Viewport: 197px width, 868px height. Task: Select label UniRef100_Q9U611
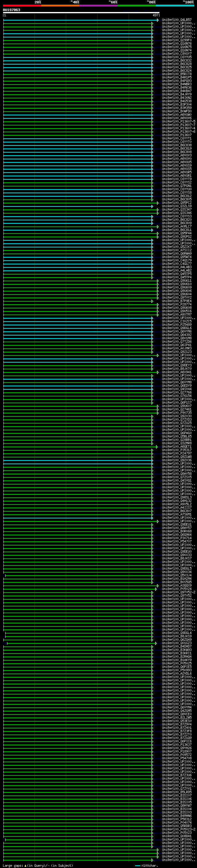pyautogui.click(x=177, y=281)
